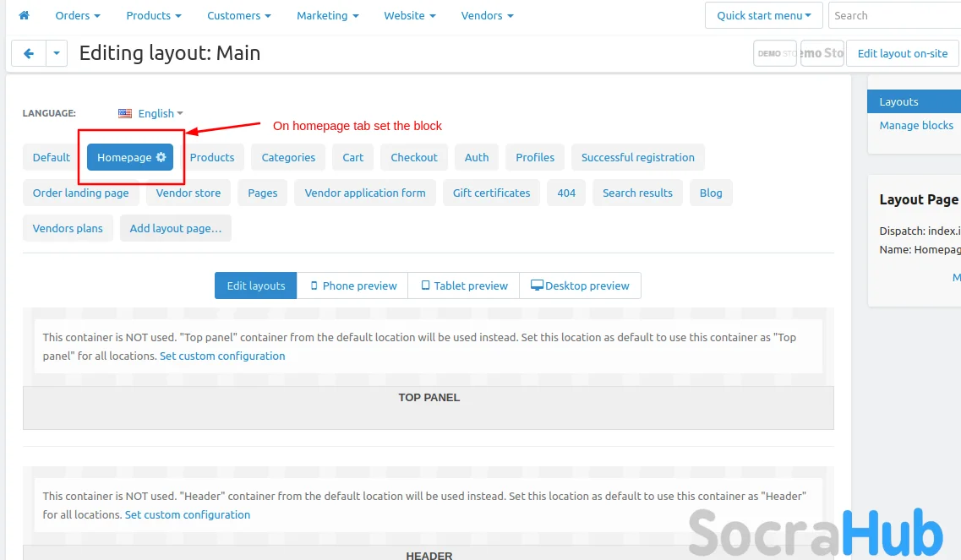This screenshot has height=560, width=961.
Task: Select the Vendors plans tab
Action: point(68,229)
